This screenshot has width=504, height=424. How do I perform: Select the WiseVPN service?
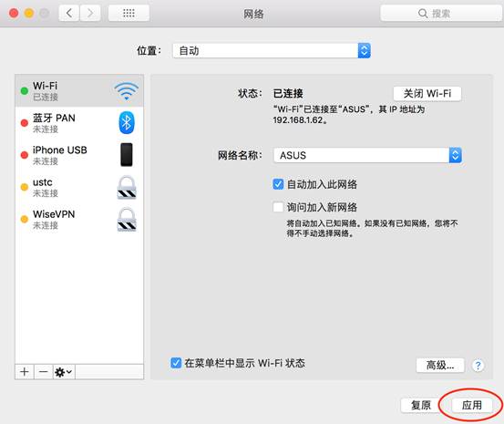coord(79,220)
